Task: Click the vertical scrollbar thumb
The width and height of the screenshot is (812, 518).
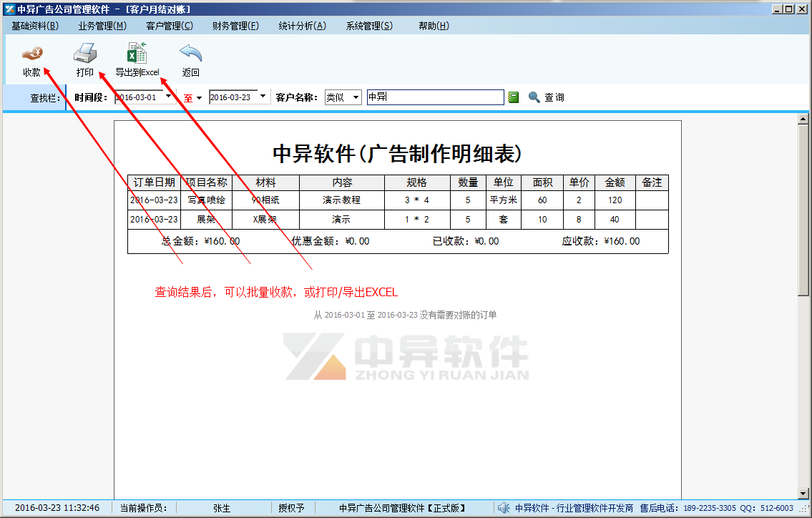Action: tap(803, 210)
